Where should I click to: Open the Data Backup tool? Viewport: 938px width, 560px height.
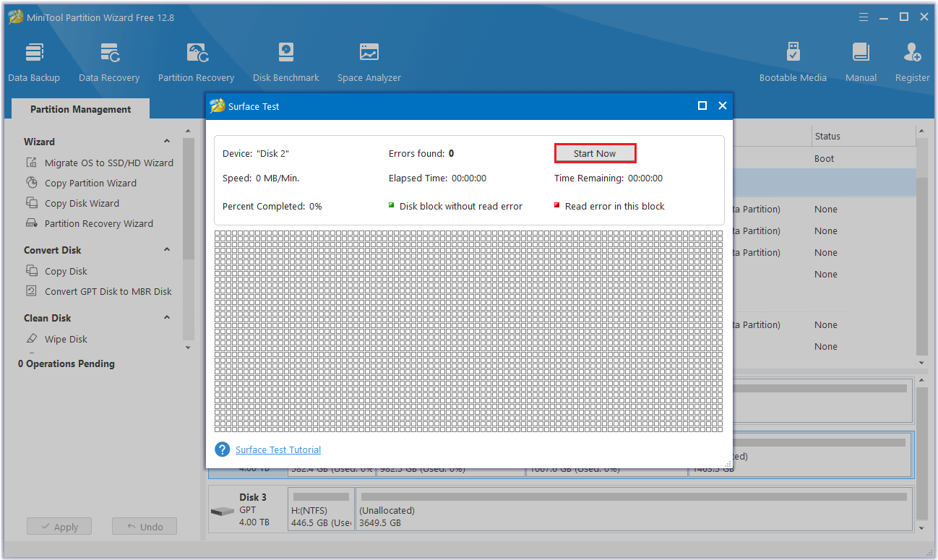point(34,63)
